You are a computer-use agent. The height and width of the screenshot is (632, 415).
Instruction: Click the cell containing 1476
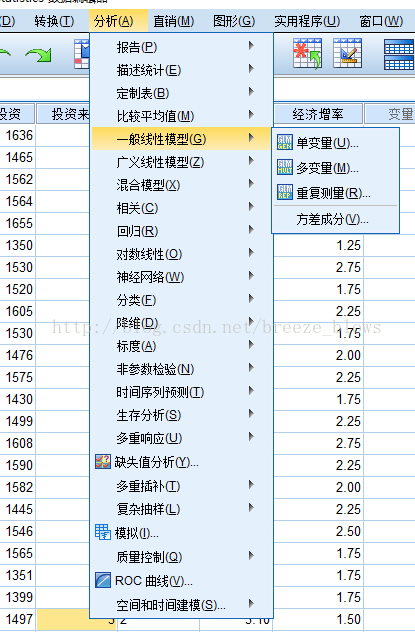tap(17, 355)
